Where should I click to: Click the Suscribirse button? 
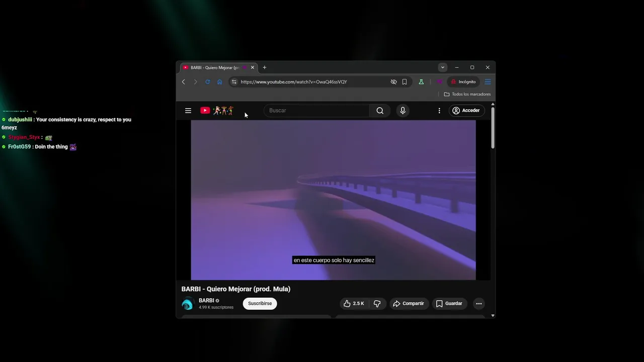point(260,304)
